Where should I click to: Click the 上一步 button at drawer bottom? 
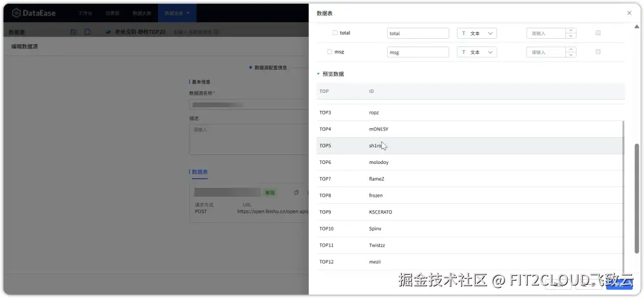[589, 285]
